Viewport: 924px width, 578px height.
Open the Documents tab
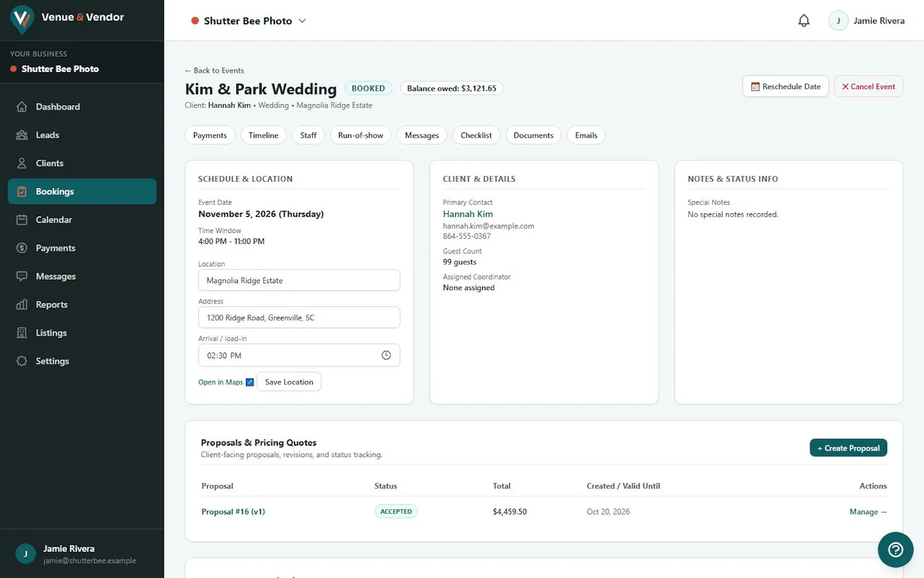coord(533,135)
